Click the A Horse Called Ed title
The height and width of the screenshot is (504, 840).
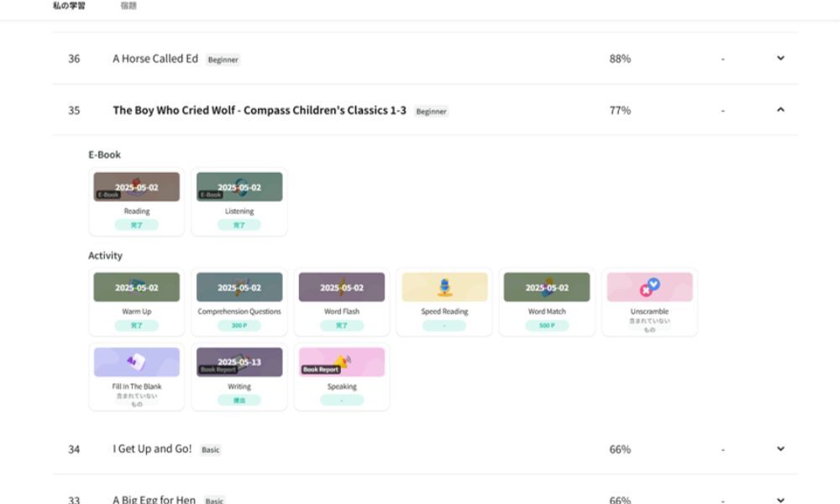[x=155, y=59]
